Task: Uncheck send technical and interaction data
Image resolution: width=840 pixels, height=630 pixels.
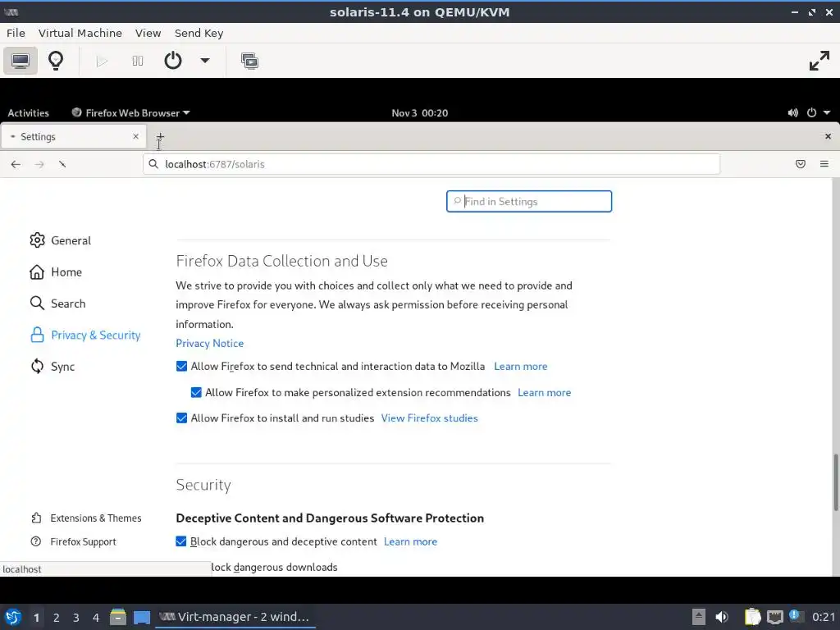Action: tap(181, 367)
